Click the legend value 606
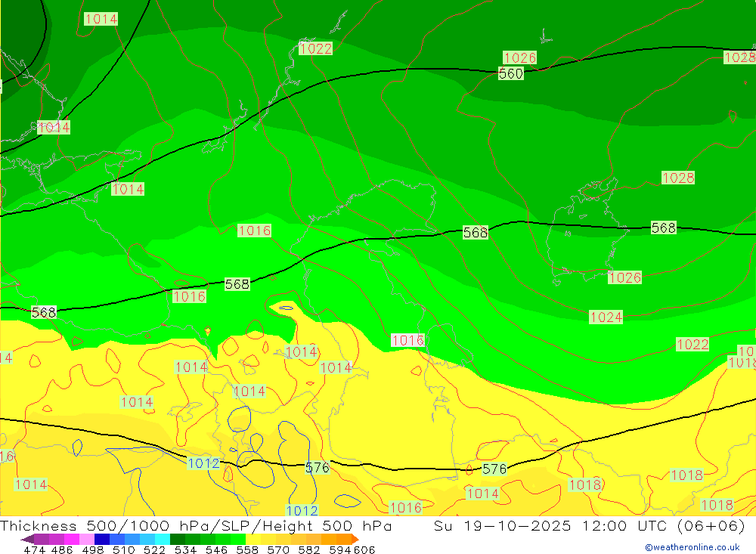The image size is (756, 554). click(x=364, y=549)
